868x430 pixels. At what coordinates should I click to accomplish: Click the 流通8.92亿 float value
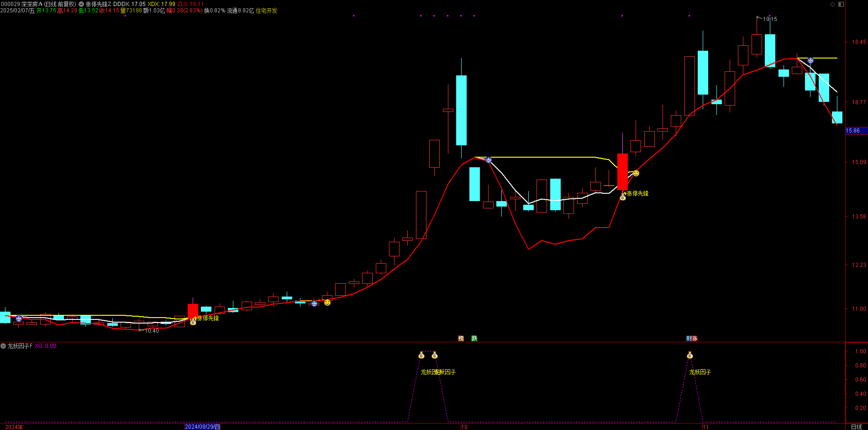coord(240,11)
